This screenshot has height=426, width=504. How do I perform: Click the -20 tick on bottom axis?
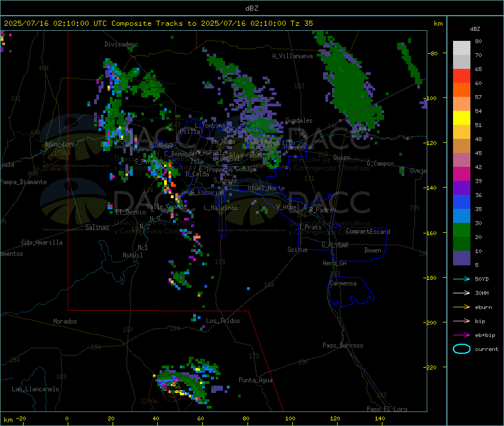(x=21, y=418)
